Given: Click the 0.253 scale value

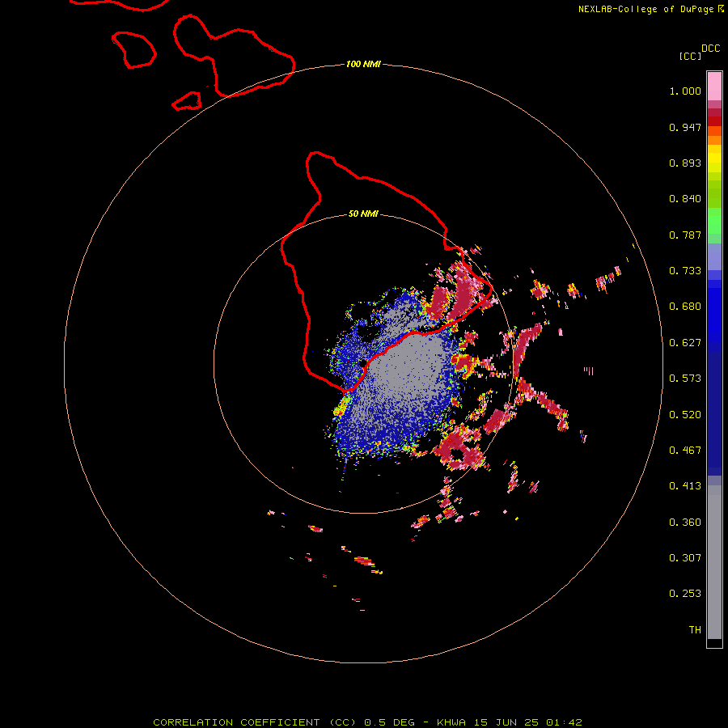Looking at the screenshot, I should [685, 594].
